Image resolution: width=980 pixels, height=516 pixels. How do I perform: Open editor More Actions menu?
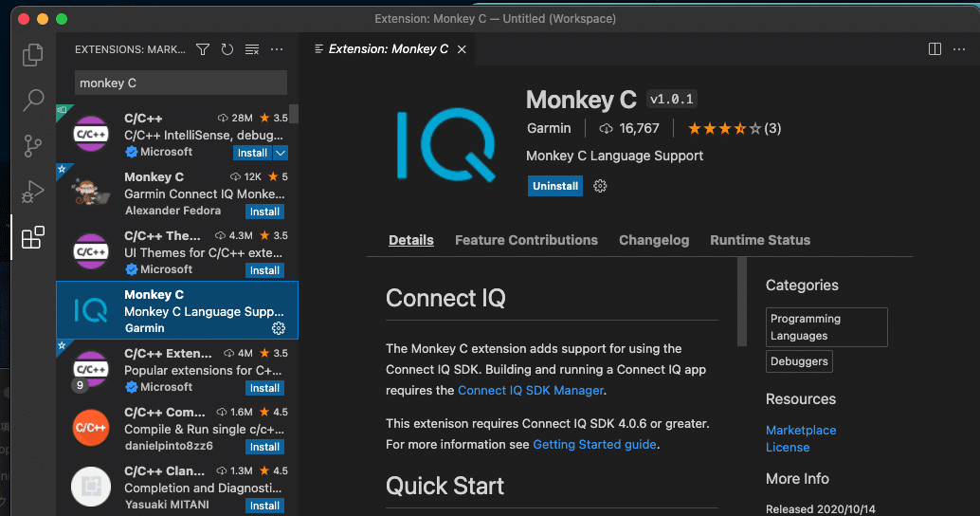(959, 49)
